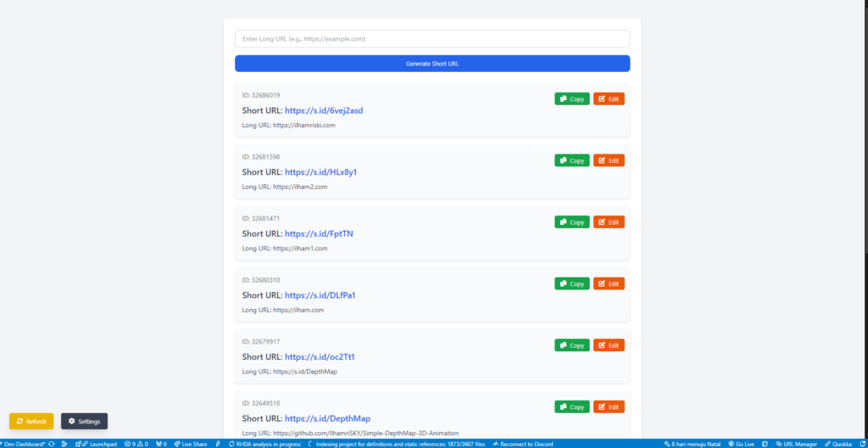The width and height of the screenshot is (868, 448).
Task: Copy the s.id/DLfPa1 short URL
Action: pos(571,283)
